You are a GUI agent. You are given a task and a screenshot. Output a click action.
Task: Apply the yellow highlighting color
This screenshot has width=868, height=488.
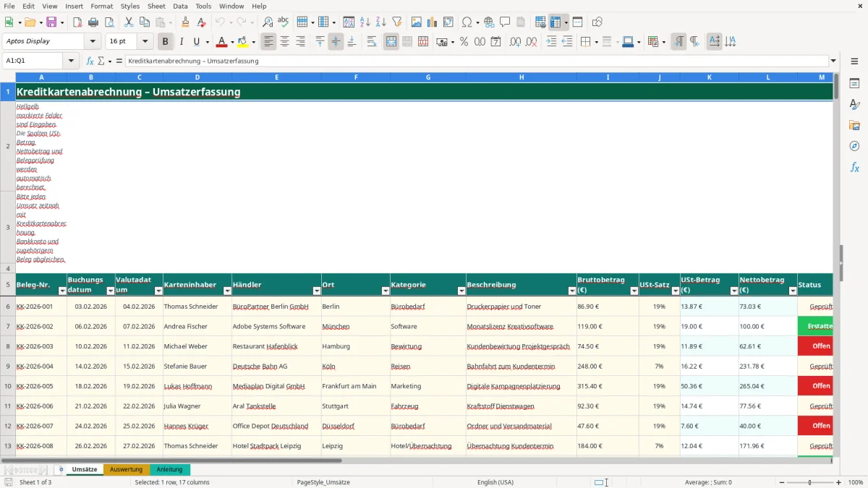pyautogui.click(x=243, y=42)
